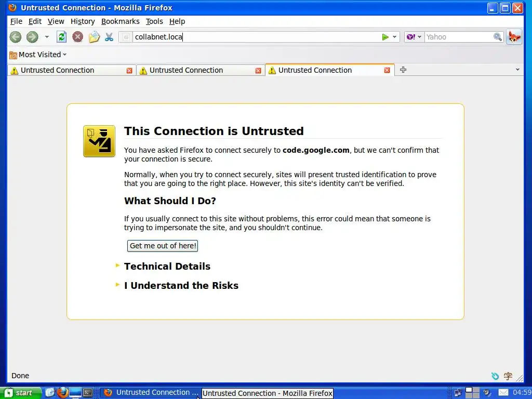This screenshot has height=399, width=532.
Task: Click Firefox logo in the title bar
Action: point(13,7)
